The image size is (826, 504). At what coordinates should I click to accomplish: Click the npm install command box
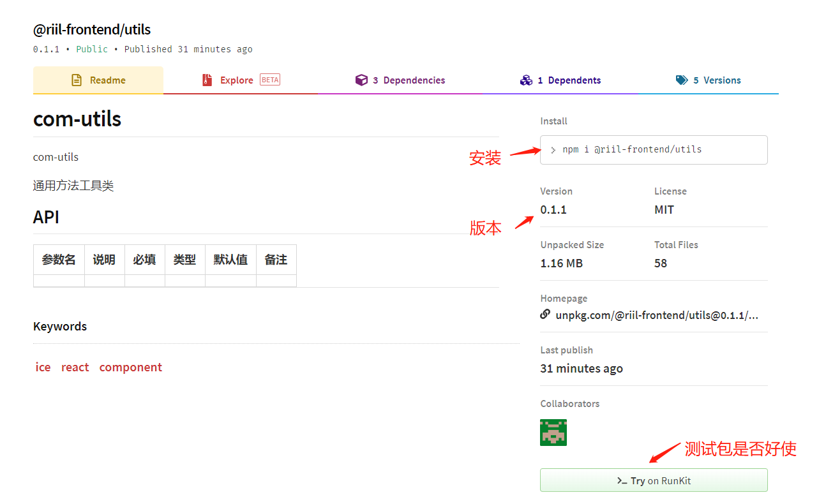[x=654, y=150]
